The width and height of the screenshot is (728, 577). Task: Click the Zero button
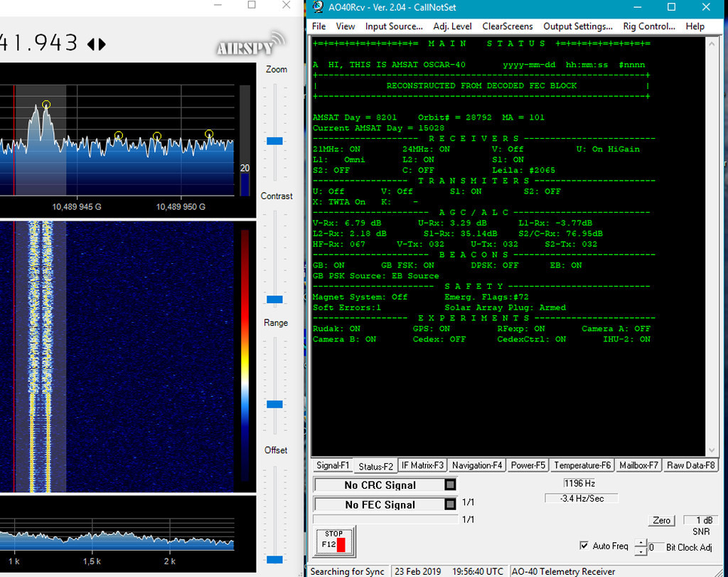661,520
